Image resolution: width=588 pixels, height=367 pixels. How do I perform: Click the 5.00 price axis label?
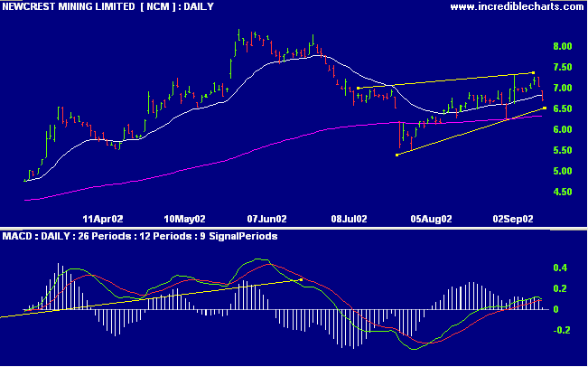tap(562, 172)
